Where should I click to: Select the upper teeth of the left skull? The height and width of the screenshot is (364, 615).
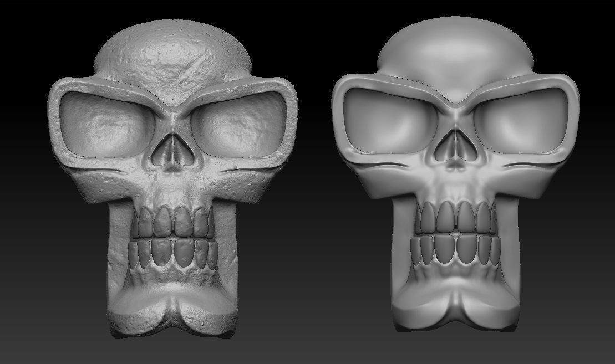tap(172, 222)
